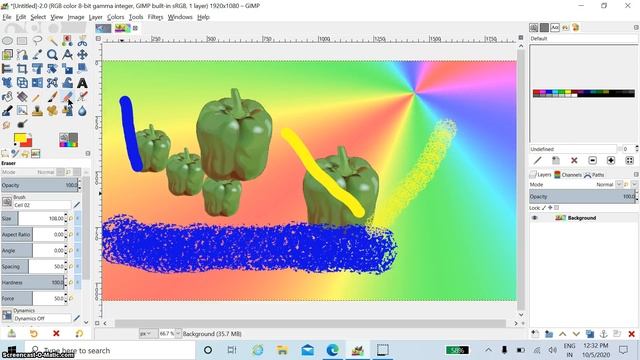Select the Move tool
The width and height of the screenshot is (640, 360).
(x=82, y=55)
